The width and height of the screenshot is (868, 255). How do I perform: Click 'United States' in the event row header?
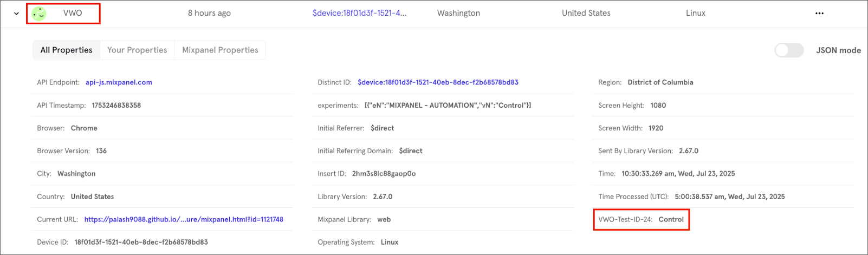pyautogui.click(x=586, y=13)
